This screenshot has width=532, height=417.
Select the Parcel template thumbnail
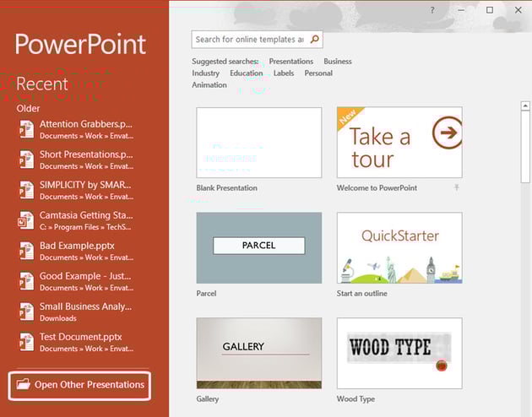click(259, 248)
